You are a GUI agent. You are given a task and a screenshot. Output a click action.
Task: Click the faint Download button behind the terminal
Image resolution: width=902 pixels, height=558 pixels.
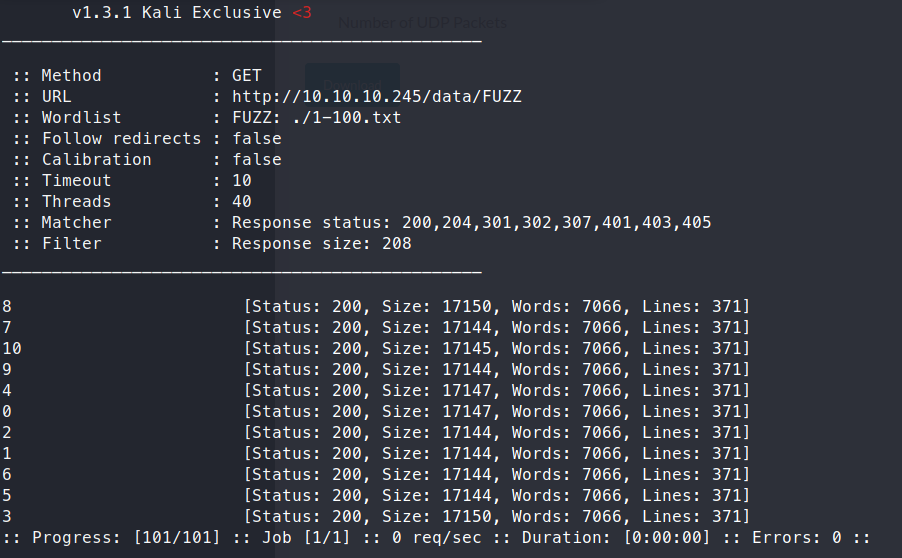point(352,82)
